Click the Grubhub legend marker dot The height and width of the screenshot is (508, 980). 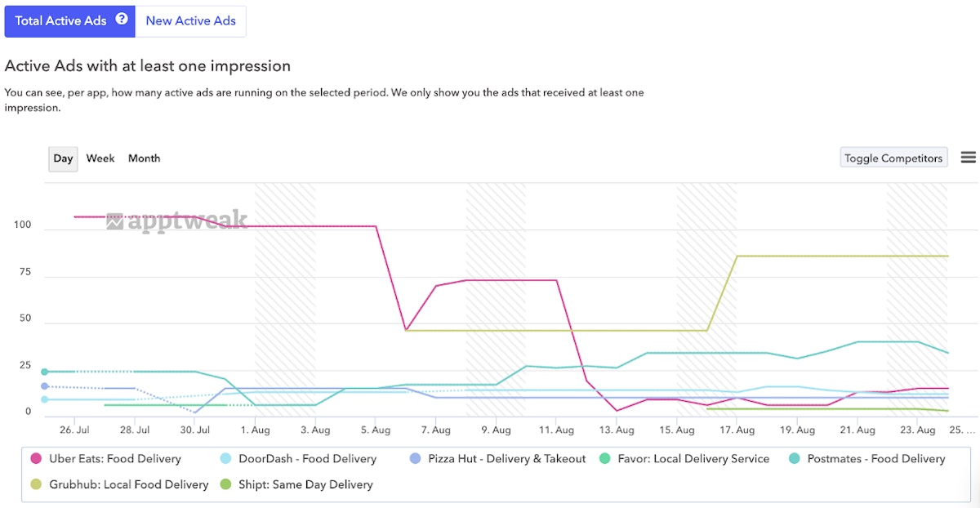(x=35, y=485)
